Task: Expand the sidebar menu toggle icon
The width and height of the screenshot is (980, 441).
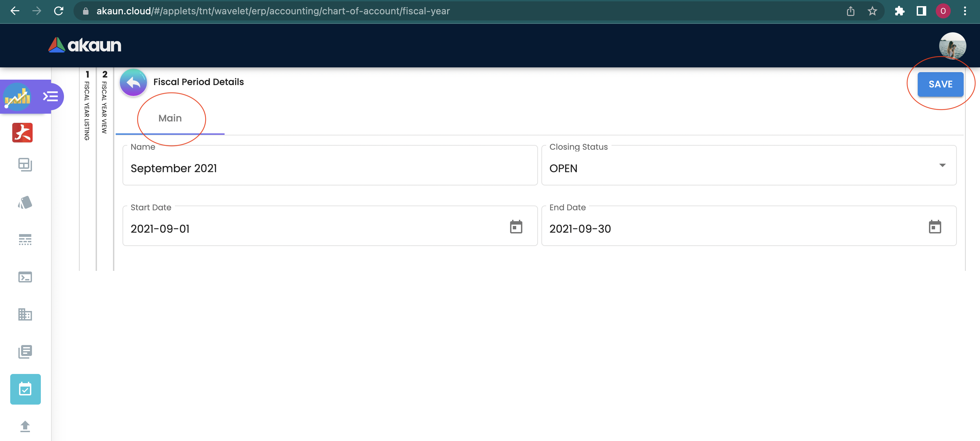Action: pos(51,96)
